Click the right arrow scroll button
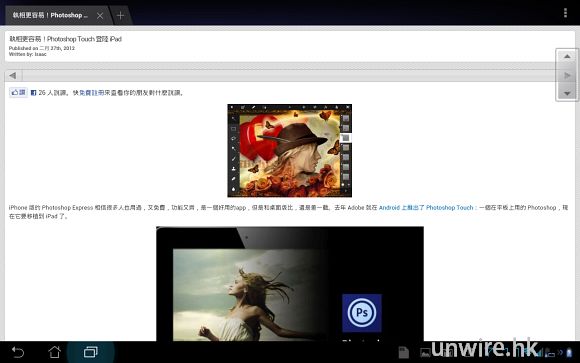This screenshot has height=363, width=580. (x=567, y=75)
